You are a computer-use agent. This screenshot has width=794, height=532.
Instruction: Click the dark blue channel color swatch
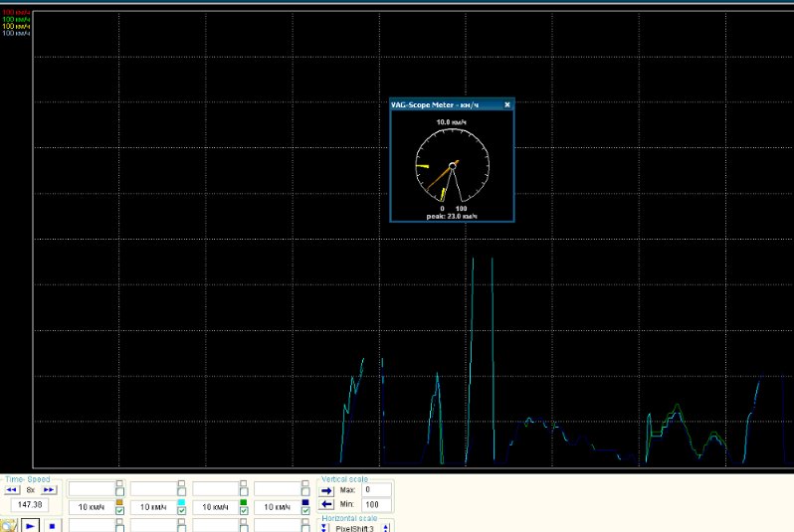point(305,502)
